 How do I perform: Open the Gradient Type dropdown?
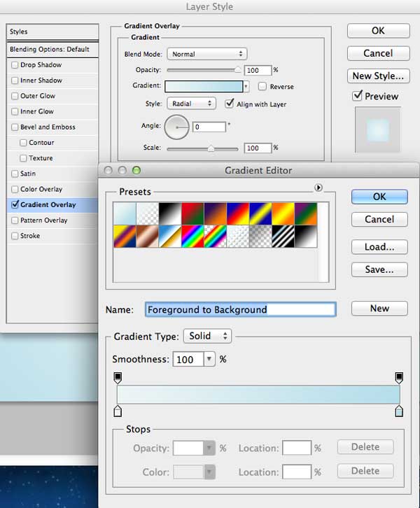[x=207, y=336]
